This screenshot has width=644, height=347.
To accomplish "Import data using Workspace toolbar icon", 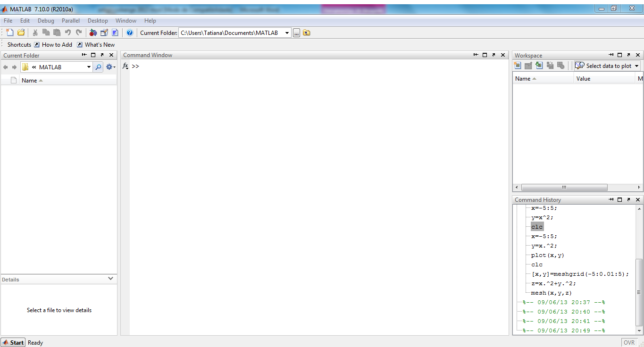I will [539, 66].
